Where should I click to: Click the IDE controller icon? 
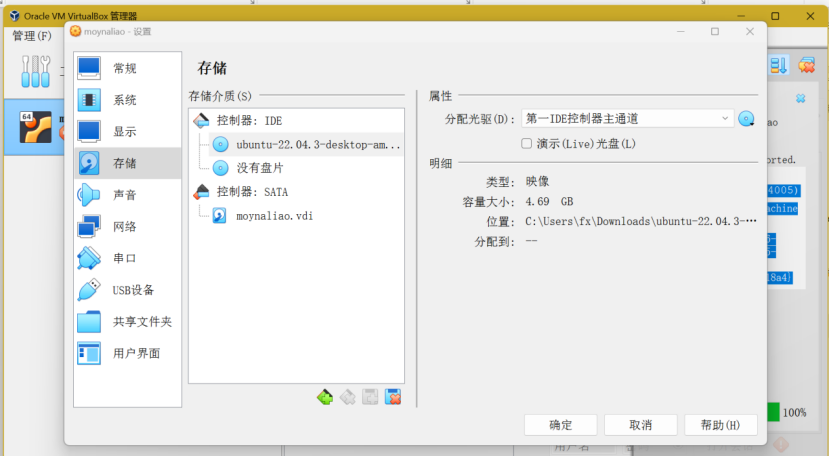click(x=201, y=121)
